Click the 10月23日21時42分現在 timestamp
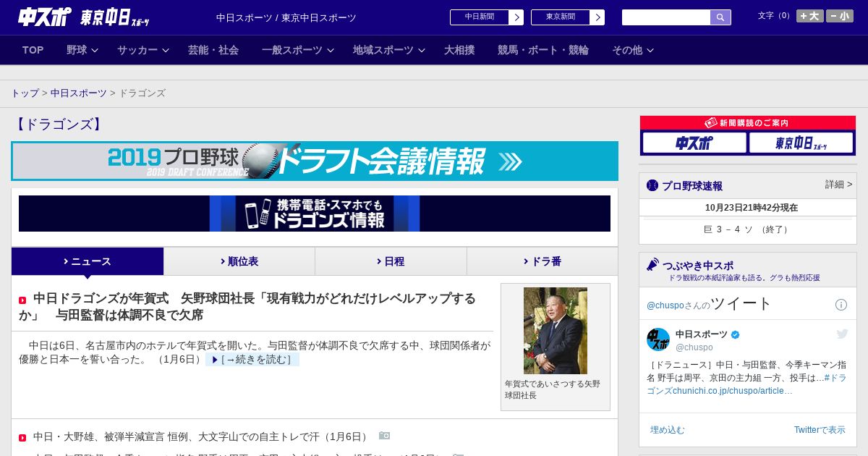Screen dimensions: 868x456 (752, 208)
